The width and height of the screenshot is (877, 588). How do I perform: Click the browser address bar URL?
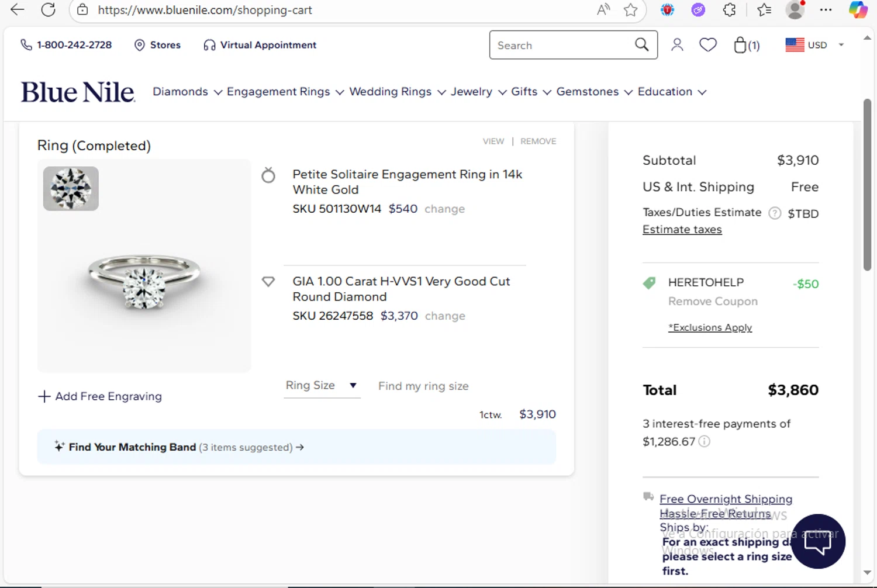coord(205,10)
